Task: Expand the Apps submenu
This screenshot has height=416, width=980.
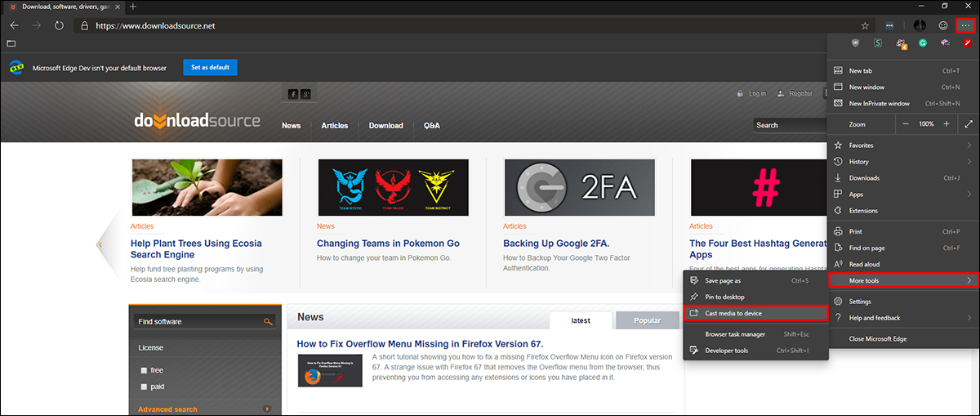Action: 903,195
